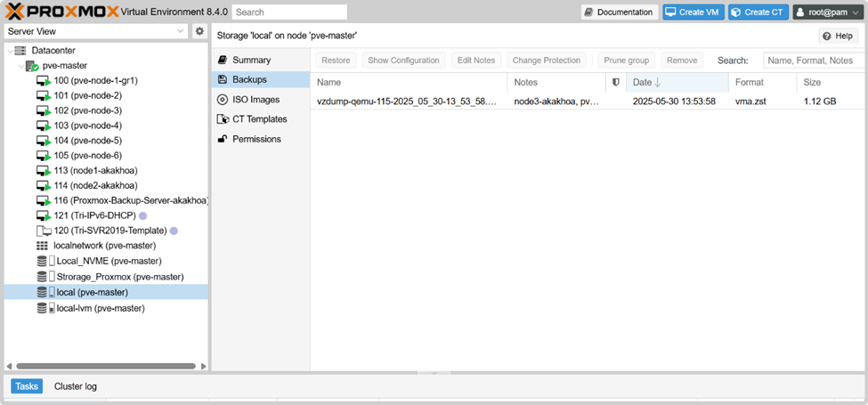868x405 pixels.
Task: Switch to the Cluster log tab
Action: [75, 386]
